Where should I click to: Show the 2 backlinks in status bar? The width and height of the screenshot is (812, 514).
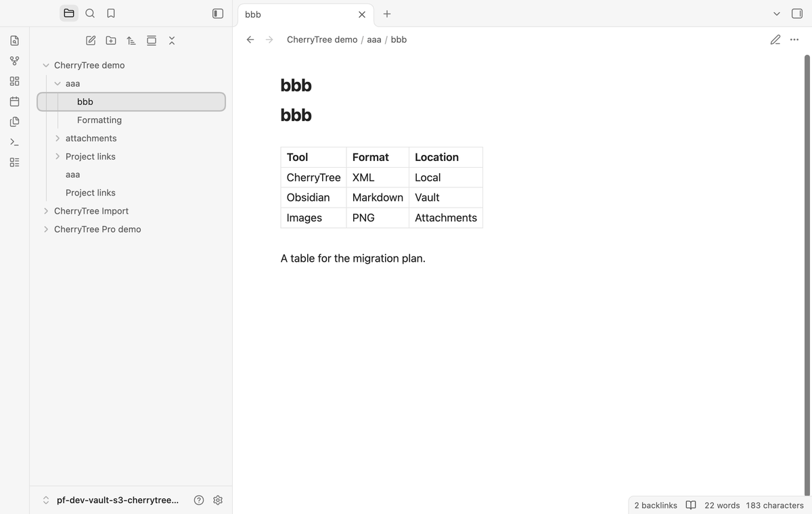656,505
